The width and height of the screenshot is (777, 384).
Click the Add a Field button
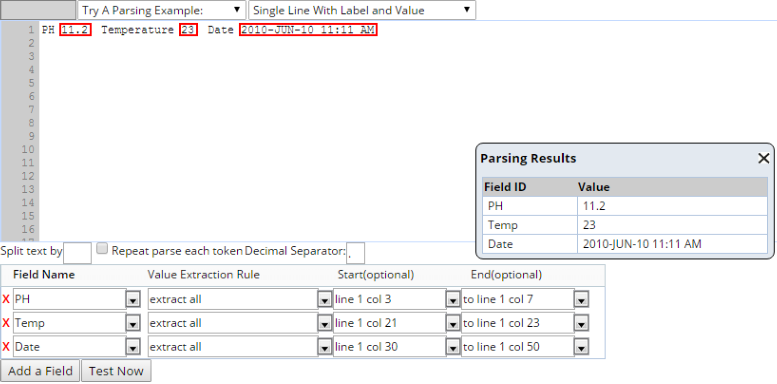click(x=40, y=371)
